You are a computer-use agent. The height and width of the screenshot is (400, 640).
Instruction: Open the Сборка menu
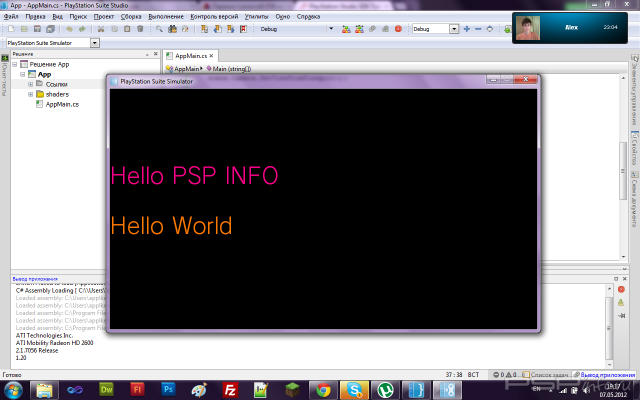point(128,17)
